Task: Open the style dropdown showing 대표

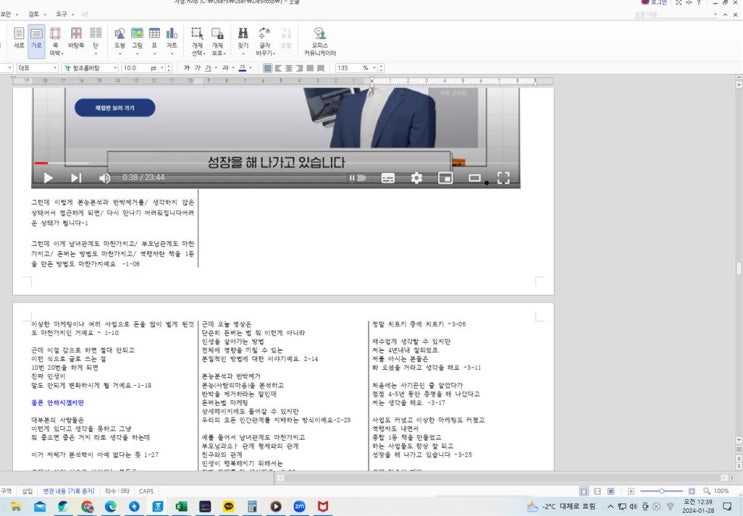Action: [x=37, y=68]
